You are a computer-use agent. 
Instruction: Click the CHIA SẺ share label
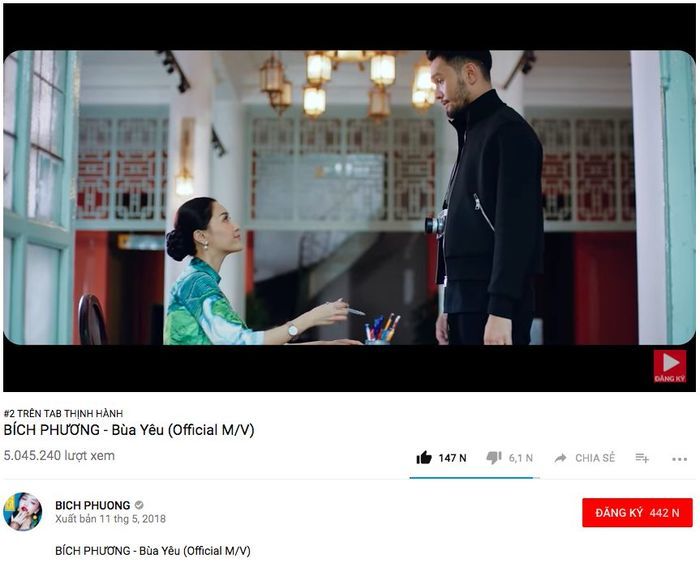pos(595,458)
